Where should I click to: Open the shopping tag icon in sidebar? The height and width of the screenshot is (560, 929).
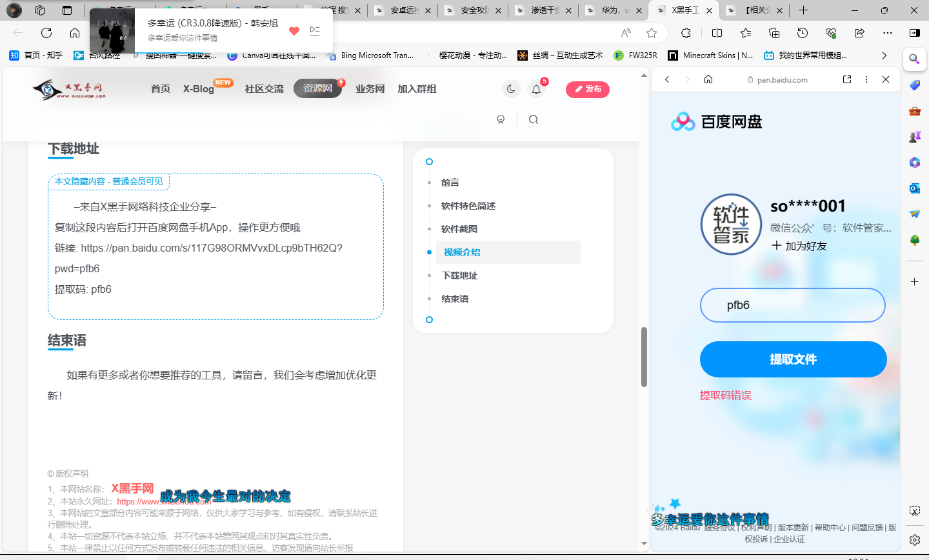pos(914,85)
